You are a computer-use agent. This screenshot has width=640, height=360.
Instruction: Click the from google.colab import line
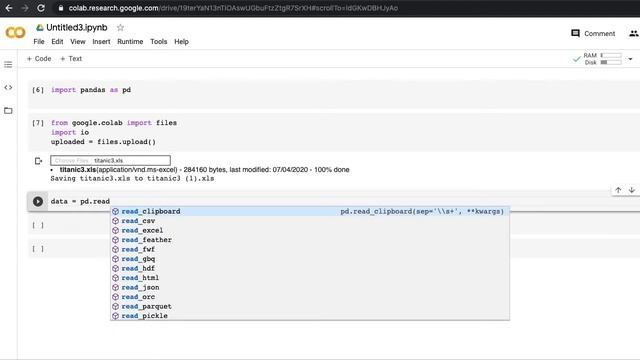114,123
